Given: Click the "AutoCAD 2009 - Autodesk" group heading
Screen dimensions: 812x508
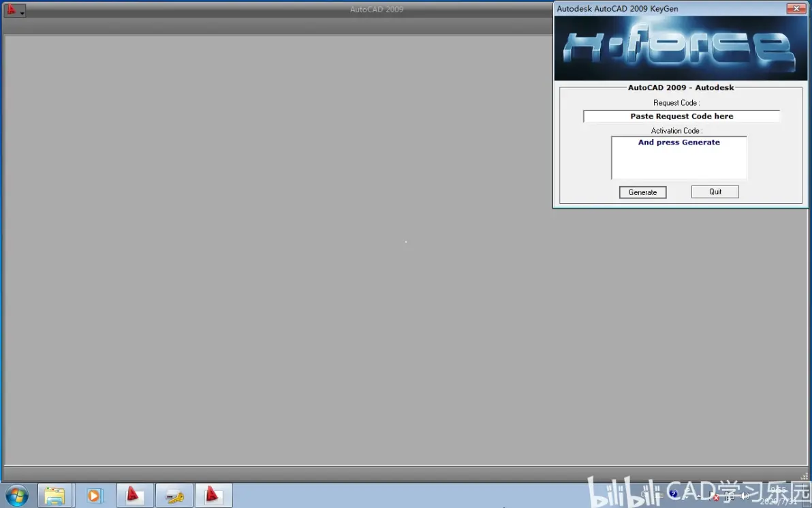Looking at the screenshot, I should pyautogui.click(x=681, y=87).
